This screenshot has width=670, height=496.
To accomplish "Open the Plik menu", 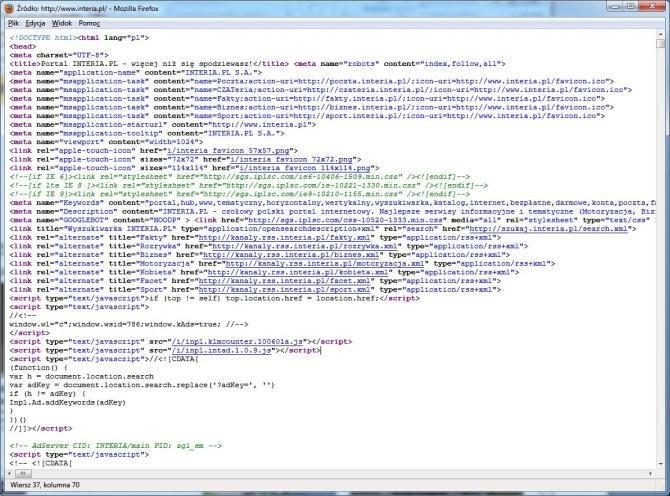I will point(13,23).
